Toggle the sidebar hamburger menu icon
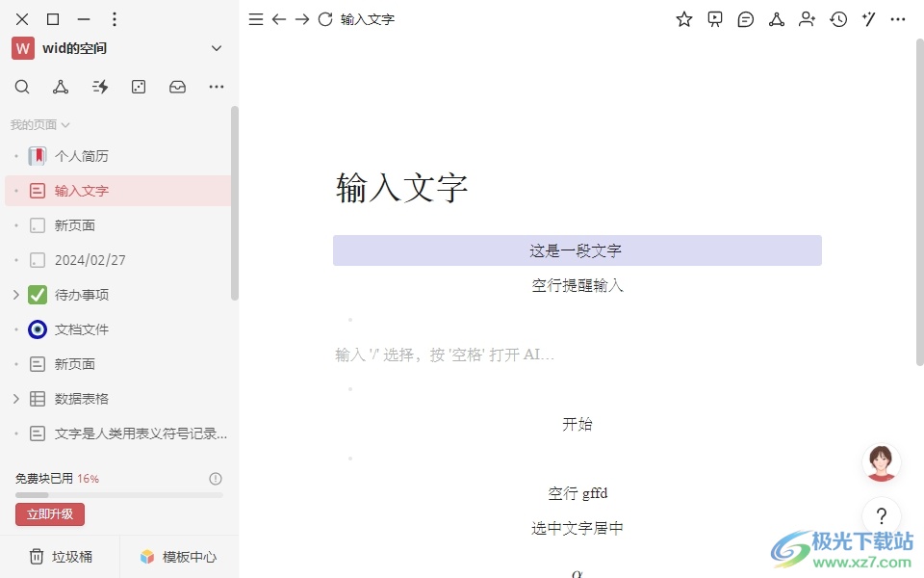 pyautogui.click(x=256, y=19)
